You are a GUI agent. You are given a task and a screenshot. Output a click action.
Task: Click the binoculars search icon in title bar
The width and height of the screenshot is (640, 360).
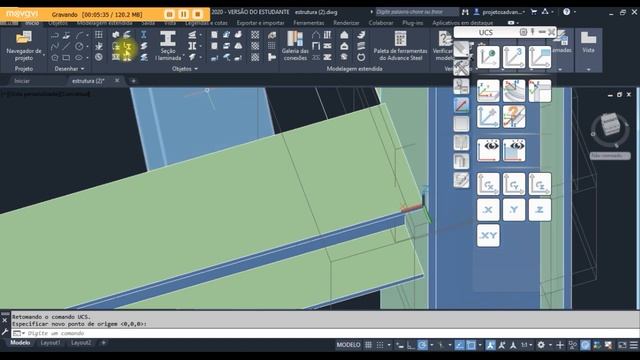(x=465, y=12)
